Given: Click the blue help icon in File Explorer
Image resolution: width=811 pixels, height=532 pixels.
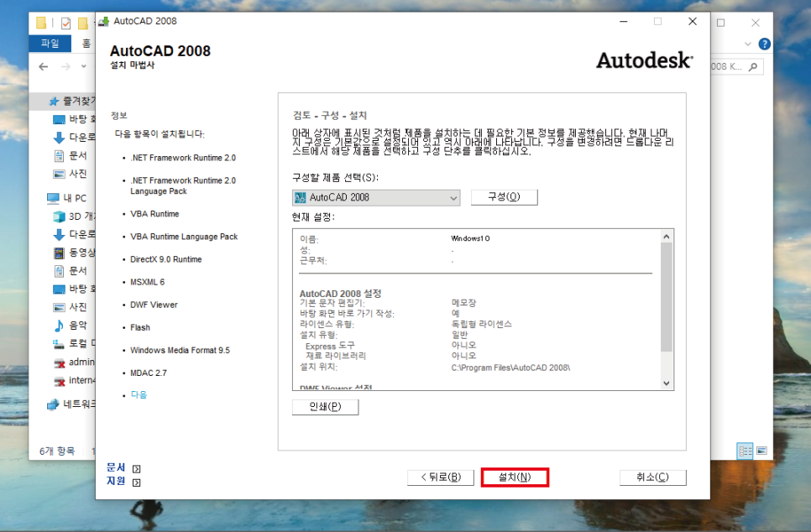Looking at the screenshot, I should click(765, 44).
